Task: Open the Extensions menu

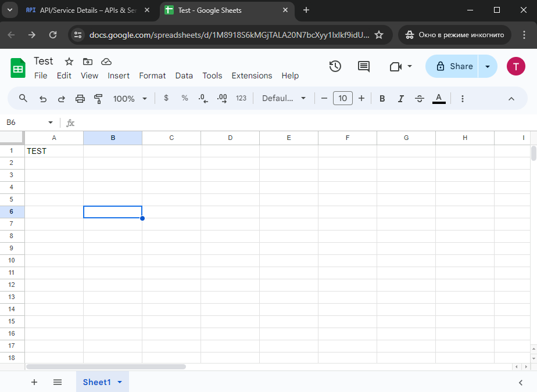Action: click(252, 75)
